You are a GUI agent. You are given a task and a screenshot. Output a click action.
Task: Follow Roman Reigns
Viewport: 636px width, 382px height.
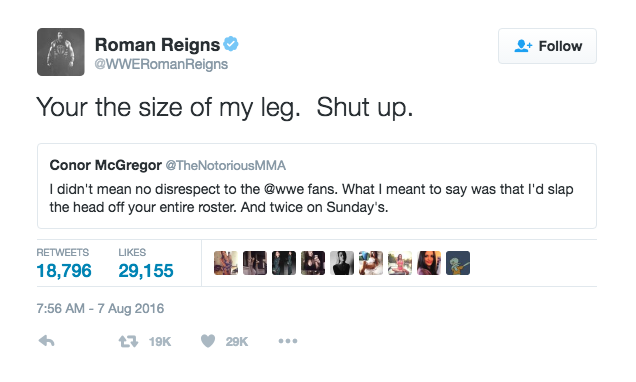pos(547,46)
